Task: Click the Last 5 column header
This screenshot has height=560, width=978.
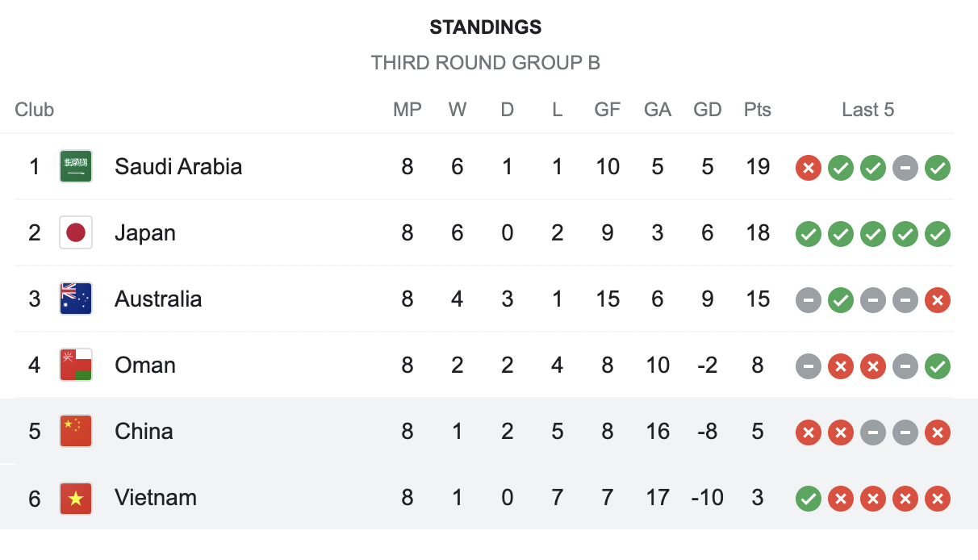Action: tap(867, 110)
